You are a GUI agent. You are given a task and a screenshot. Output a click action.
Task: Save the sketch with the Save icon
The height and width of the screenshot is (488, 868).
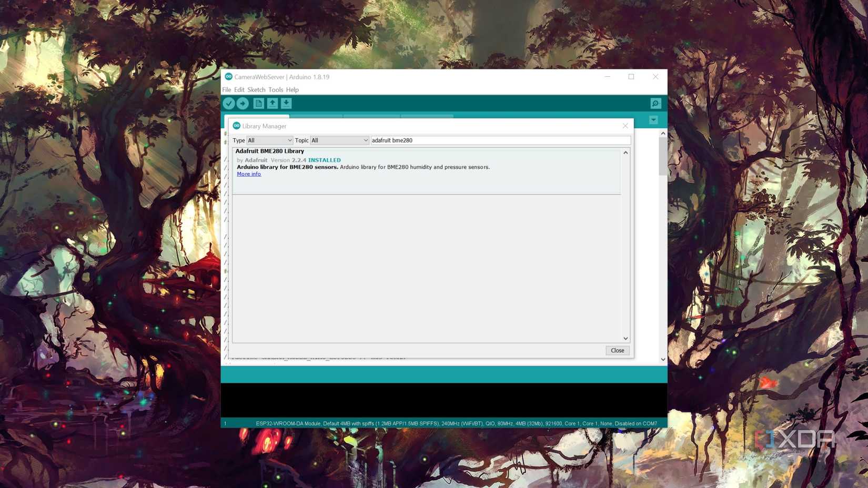tap(286, 103)
